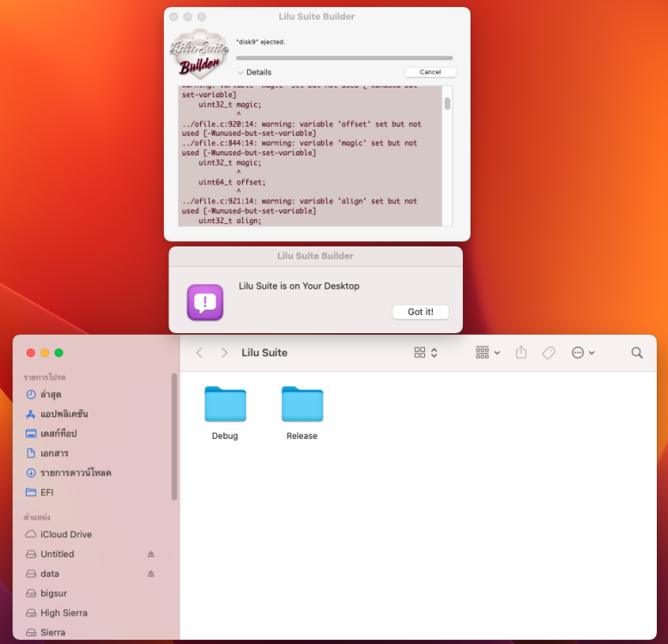This screenshot has height=644, width=668.
Task: Click the Got it! button
Action: 421,312
